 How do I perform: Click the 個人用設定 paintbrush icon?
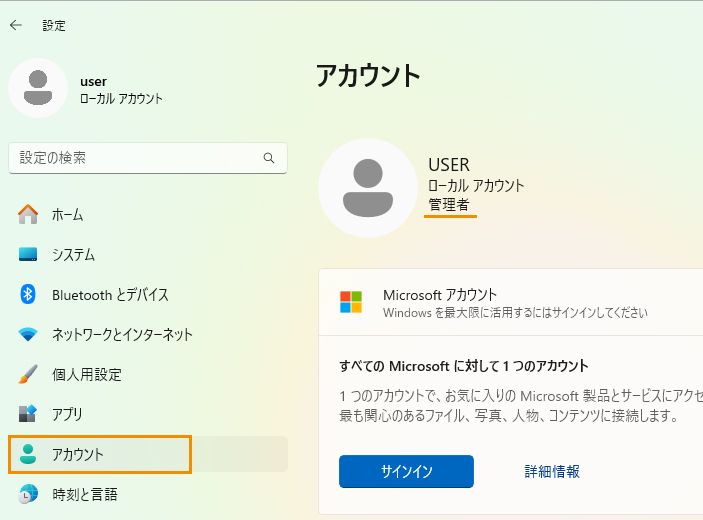pyautogui.click(x=28, y=374)
